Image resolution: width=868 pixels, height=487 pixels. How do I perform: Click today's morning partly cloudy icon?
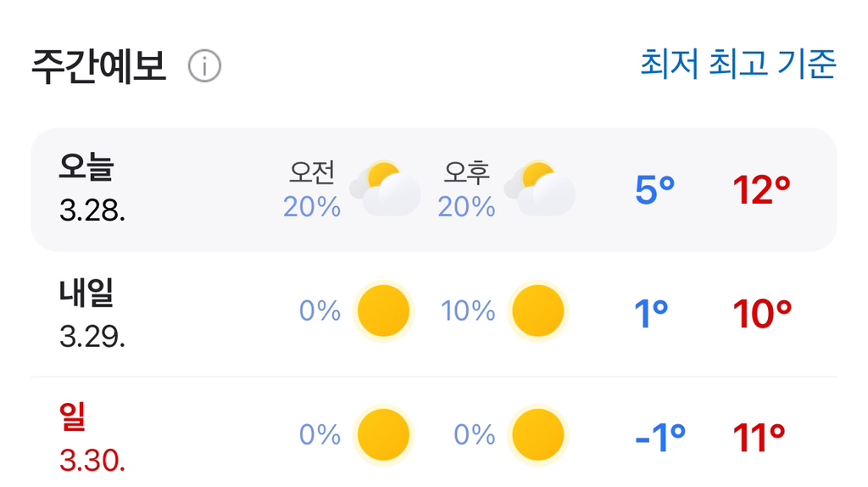tap(387, 188)
